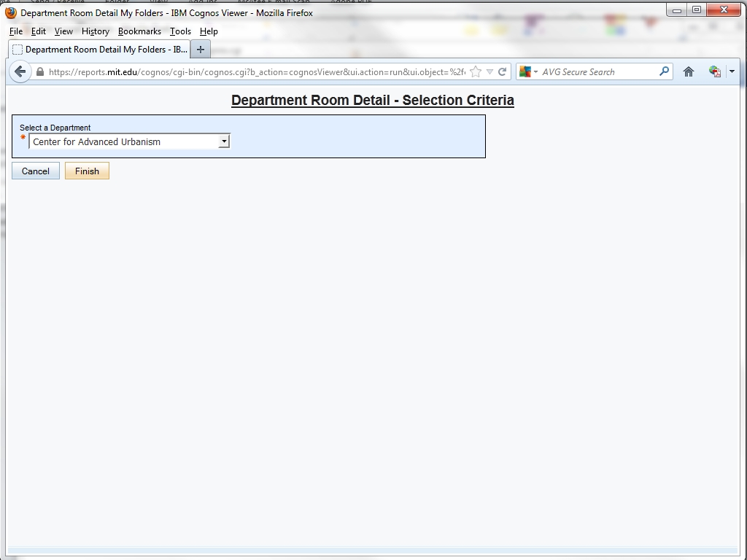Open the File menu
Screen dimensions: 747x560
click(x=15, y=31)
